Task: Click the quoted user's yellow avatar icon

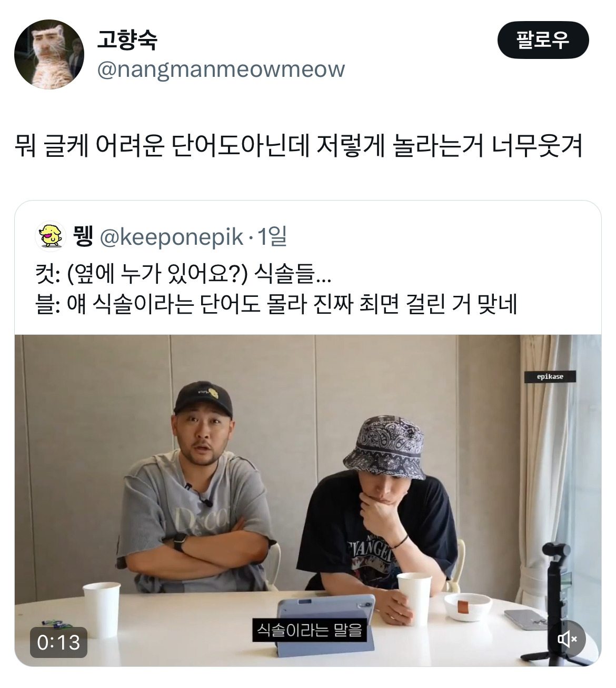Action: tap(49, 236)
